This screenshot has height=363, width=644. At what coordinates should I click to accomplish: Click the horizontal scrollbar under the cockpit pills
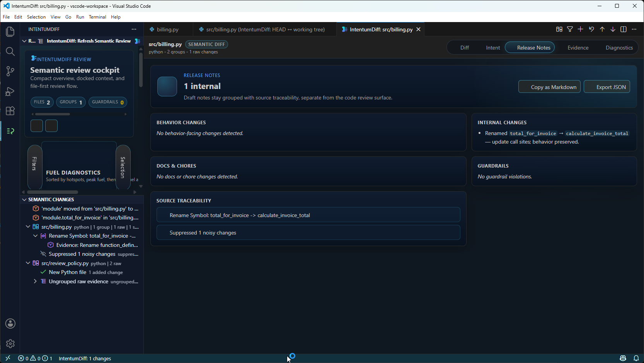(53, 114)
